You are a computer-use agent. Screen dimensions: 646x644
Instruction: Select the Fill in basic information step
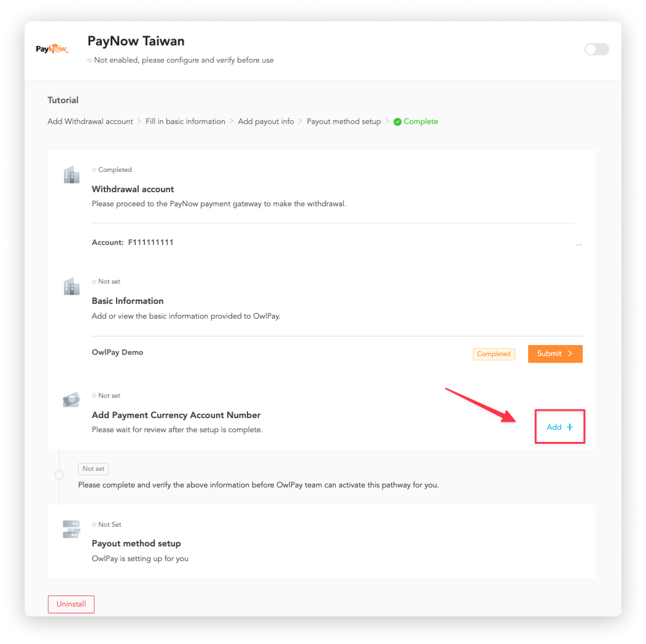[x=185, y=121]
